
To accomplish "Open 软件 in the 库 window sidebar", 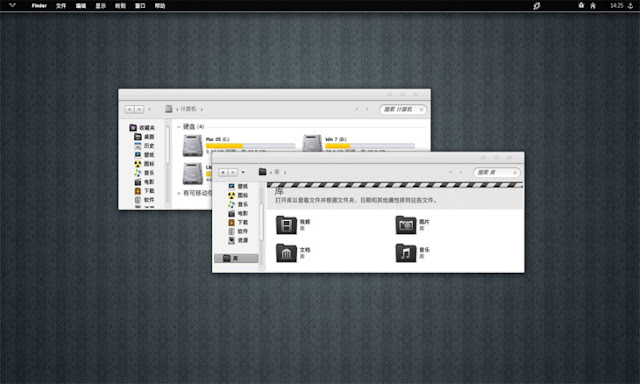I will (x=238, y=231).
